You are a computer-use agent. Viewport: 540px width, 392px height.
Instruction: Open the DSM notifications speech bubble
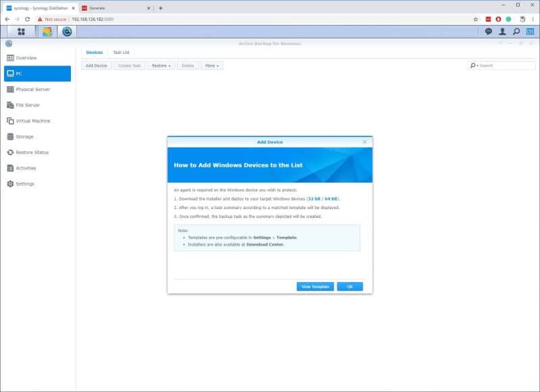489,32
